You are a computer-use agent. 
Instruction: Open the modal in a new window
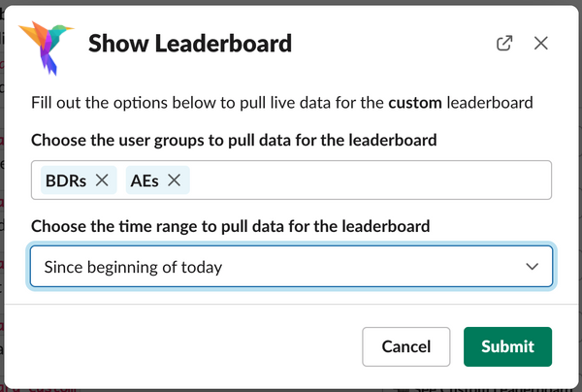pos(504,43)
